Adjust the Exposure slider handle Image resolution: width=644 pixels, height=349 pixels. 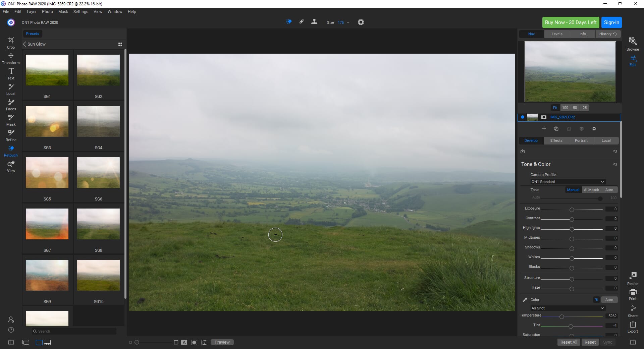[572, 210]
